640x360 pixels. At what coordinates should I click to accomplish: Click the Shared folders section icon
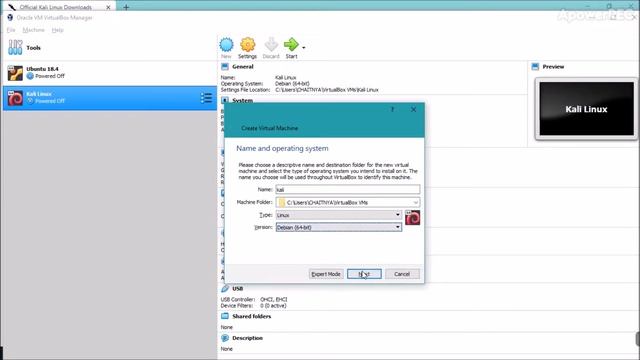click(x=225, y=316)
